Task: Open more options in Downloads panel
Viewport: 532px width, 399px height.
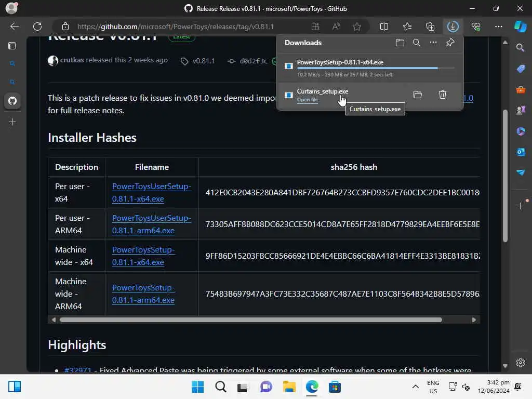Action: point(433,43)
